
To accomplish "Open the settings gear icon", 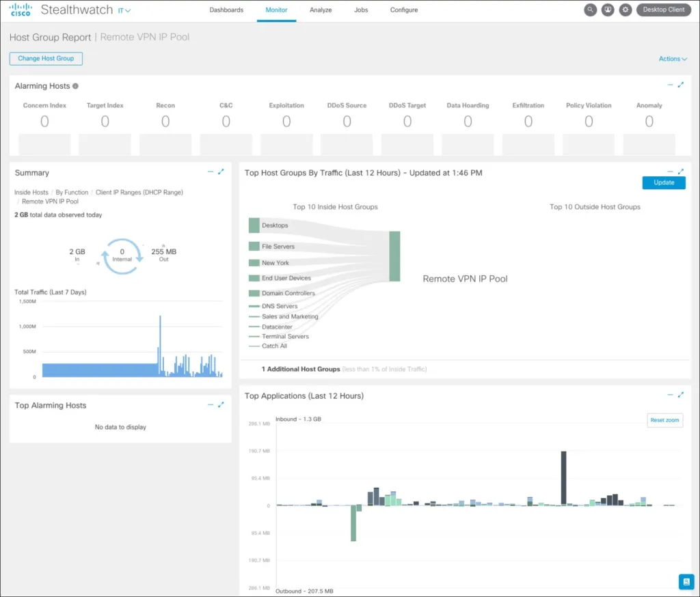I will point(625,10).
